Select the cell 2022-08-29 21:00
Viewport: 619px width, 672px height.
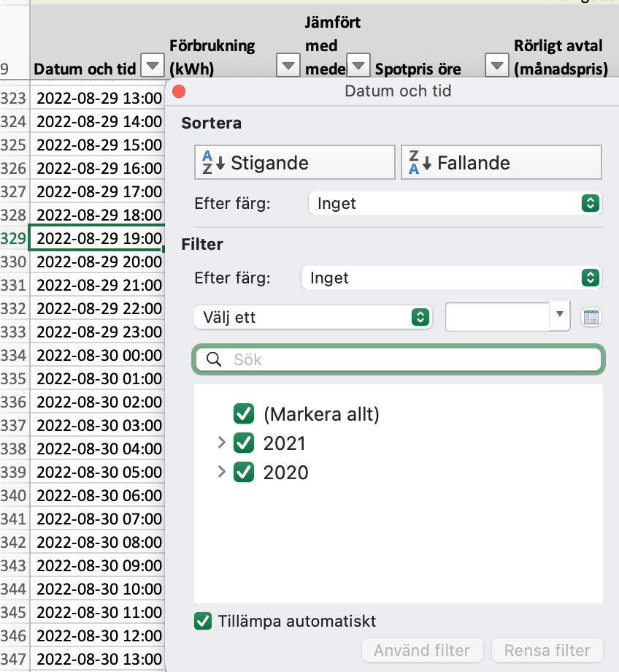pos(98,285)
